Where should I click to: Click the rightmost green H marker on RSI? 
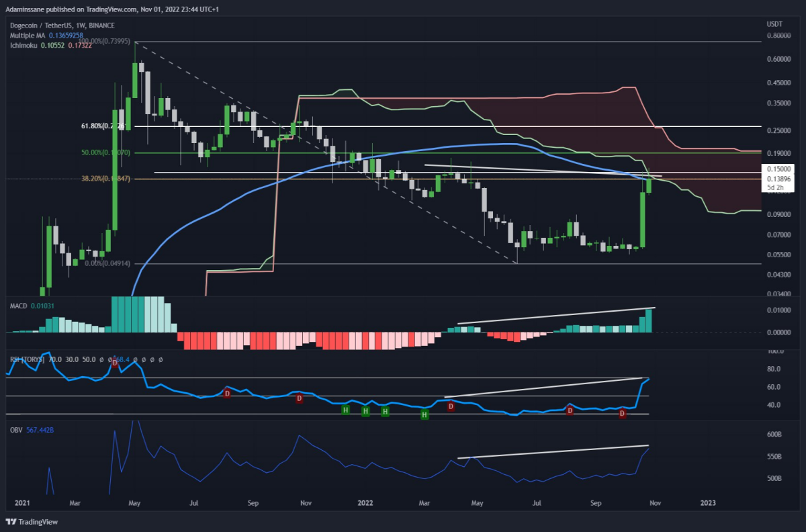tap(424, 416)
